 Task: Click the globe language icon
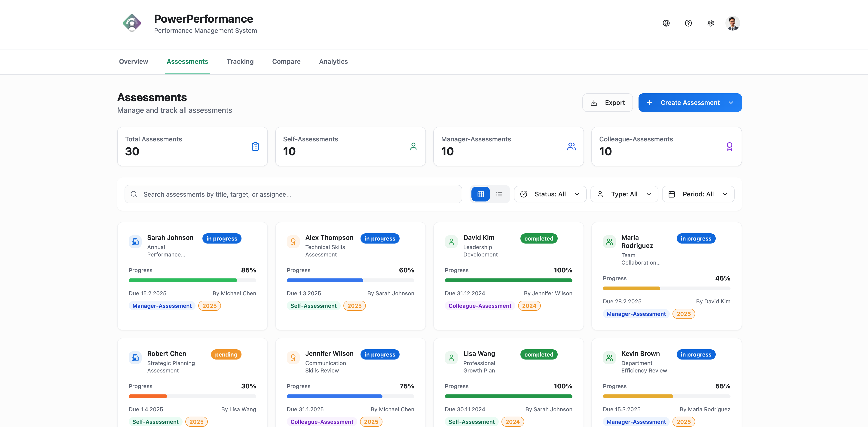666,23
